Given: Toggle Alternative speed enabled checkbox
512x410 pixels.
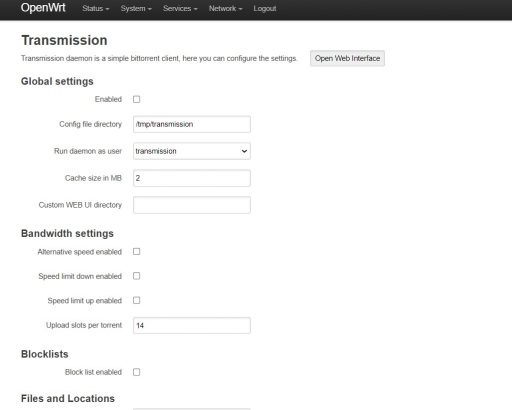Looking at the screenshot, I should [136, 252].
